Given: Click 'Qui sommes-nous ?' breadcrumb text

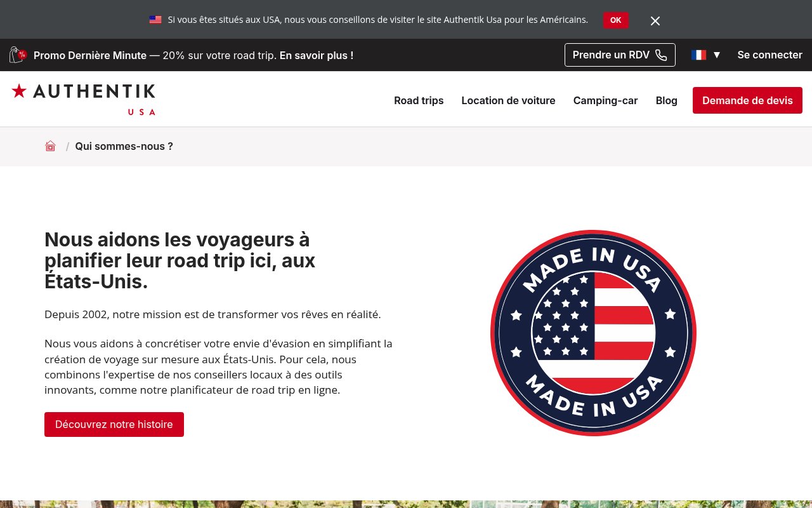Looking at the screenshot, I should 124,146.
